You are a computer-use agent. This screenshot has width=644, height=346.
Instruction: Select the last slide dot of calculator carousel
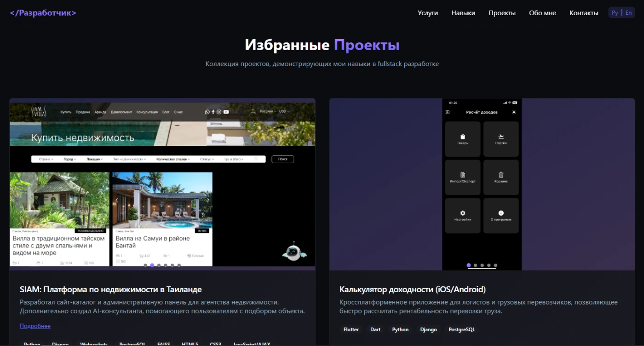495,265
